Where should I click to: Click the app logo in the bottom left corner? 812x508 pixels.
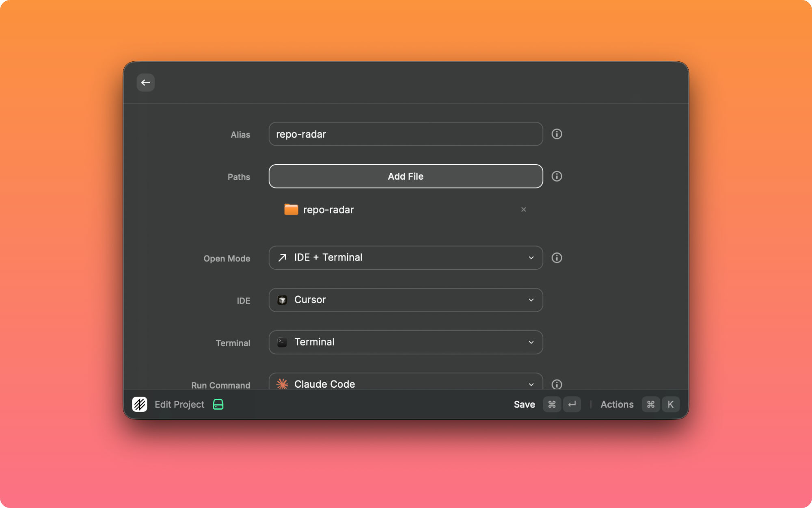[x=139, y=404]
